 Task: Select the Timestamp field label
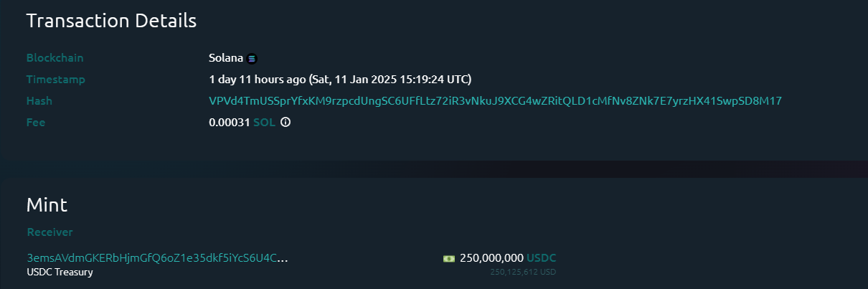(56, 80)
